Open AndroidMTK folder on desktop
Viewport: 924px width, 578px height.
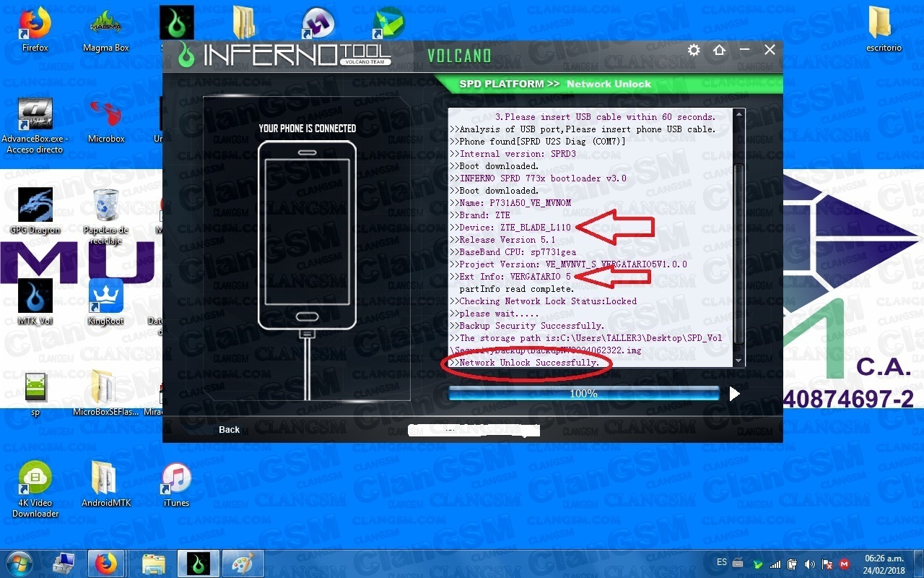[106, 484]
